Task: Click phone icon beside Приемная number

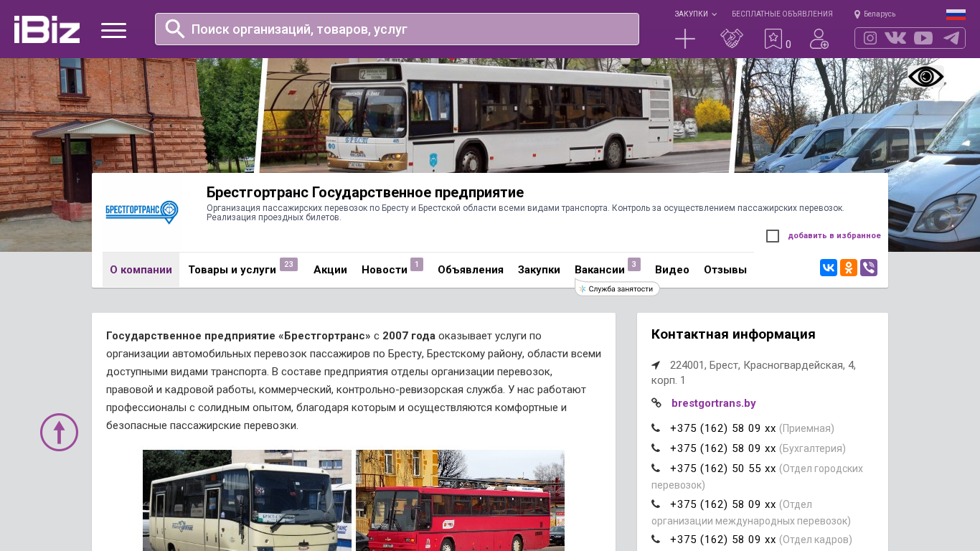Action: coord(656,428)
